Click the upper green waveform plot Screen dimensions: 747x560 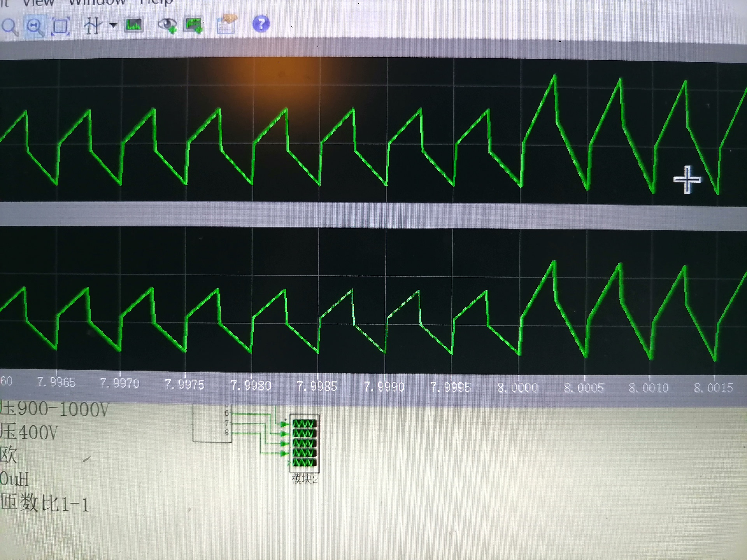[373, 130]
